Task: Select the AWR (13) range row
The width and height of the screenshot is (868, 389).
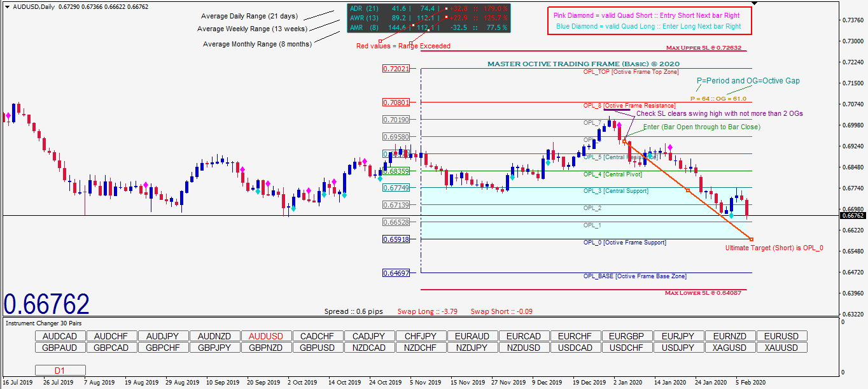Action: tap(428, 18)
